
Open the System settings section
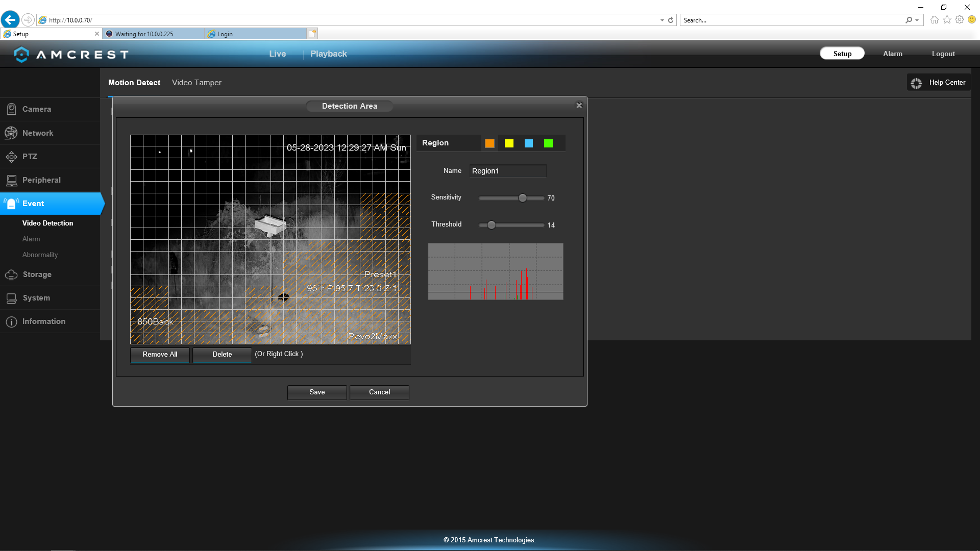(x=50, y=298)
